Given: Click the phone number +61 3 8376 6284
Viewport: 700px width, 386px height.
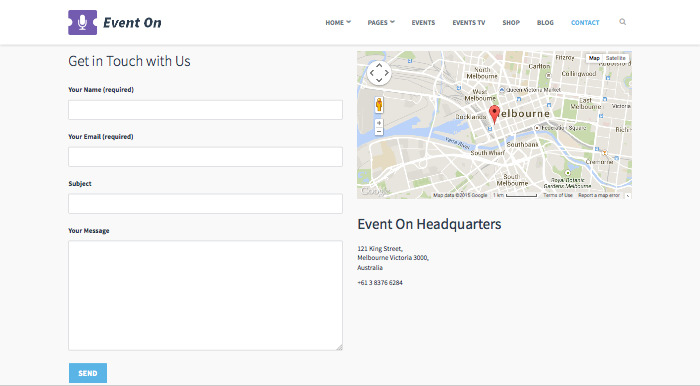Looking at the screenshot, I should [380, 282].
